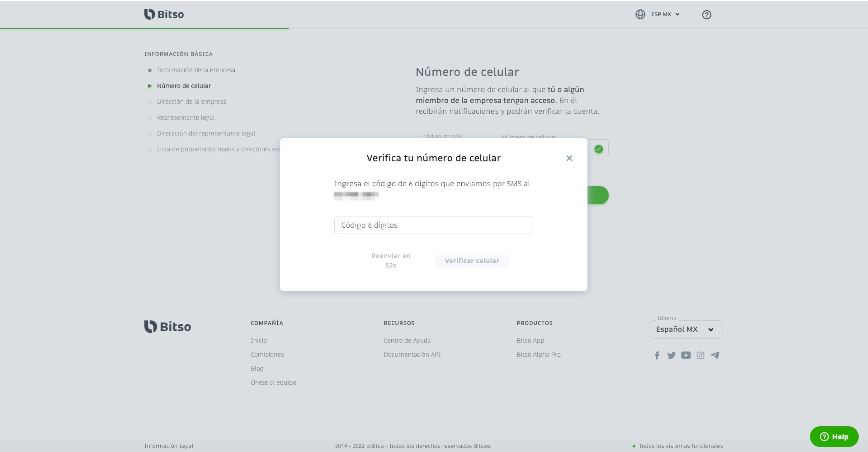Open the Comisiones footer link

267,355
